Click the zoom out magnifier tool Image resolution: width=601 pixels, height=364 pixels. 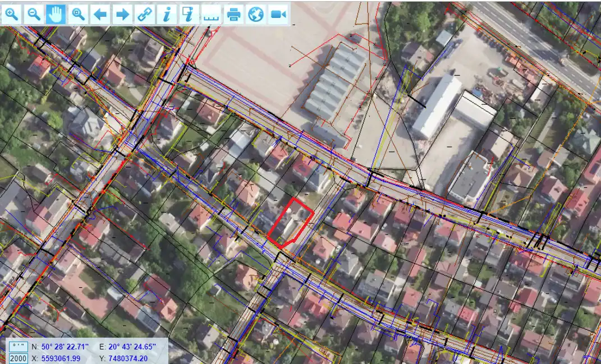[34, 14]
